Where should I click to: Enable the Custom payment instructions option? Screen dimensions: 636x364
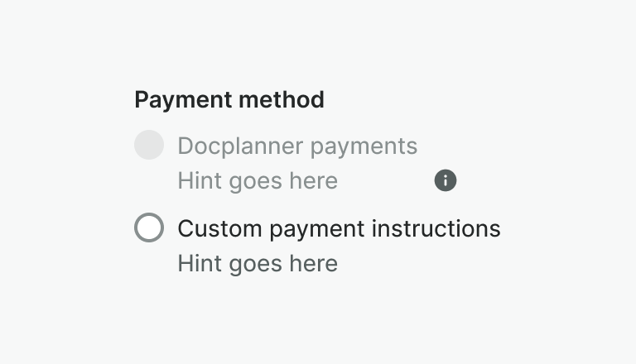(149, 227)
